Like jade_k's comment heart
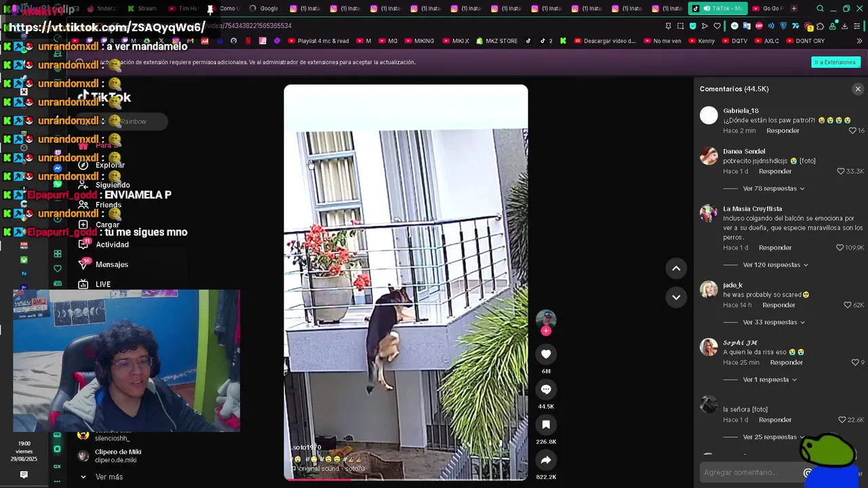 [x=848, y=305]
